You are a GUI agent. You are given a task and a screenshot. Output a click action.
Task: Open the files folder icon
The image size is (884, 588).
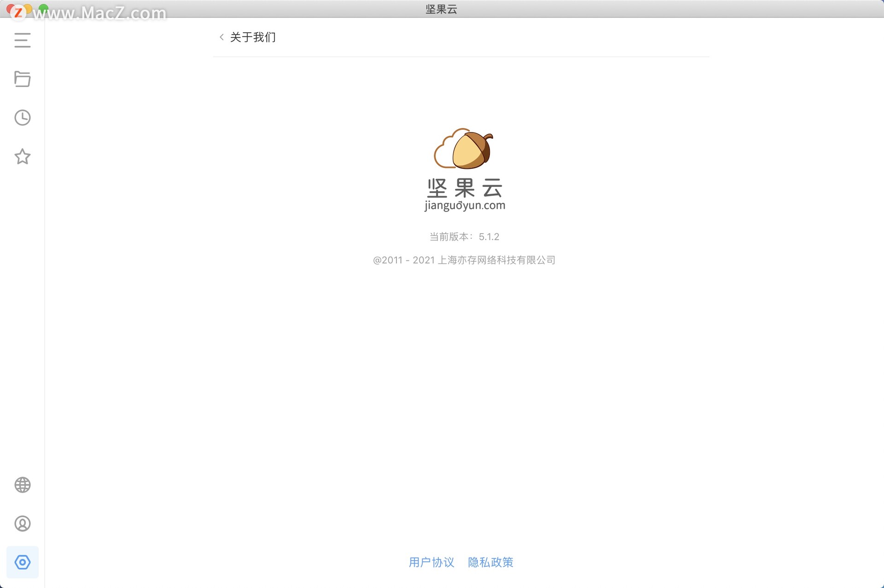click(22, 79)
